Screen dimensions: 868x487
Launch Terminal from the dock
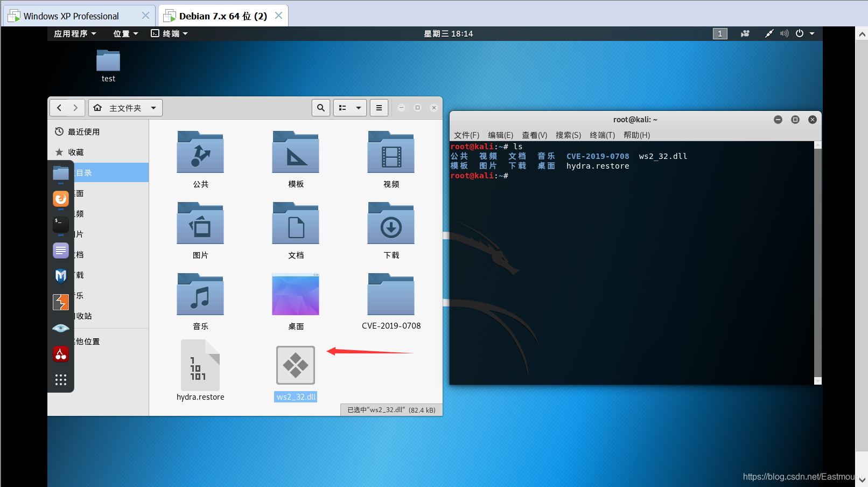(61, 225)
